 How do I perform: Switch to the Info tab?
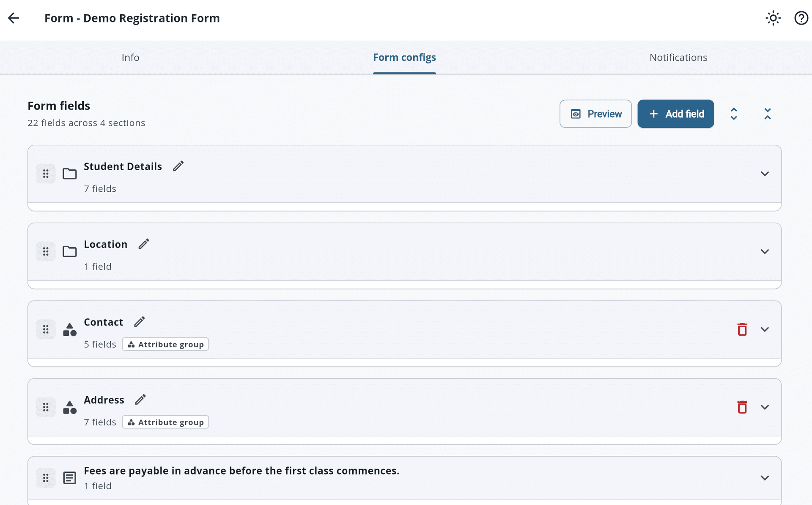pos(130,58)
